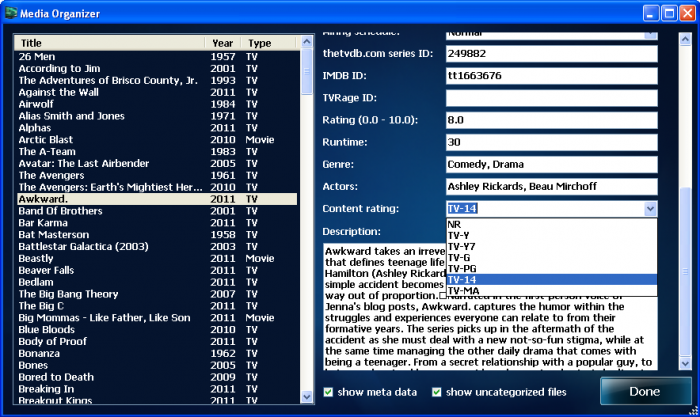This screenshot has width=700, height=417.
Task: Select 'The Avengers: Earth's Mightiest Her...' row
Action: 157,187
